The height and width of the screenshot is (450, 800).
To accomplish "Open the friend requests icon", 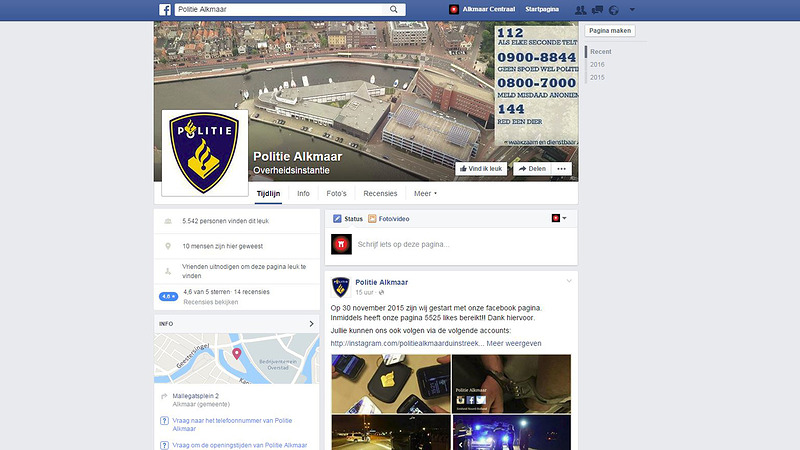I will [581, 9].
